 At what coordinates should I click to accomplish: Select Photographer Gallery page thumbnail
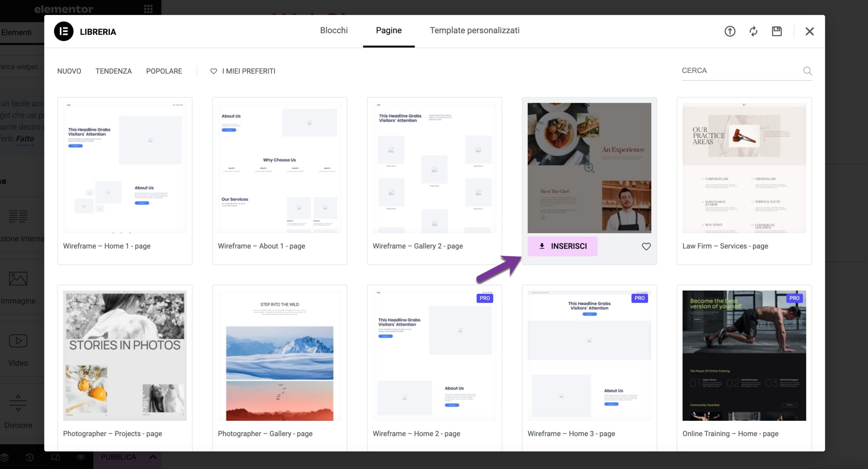click(279, 356)
